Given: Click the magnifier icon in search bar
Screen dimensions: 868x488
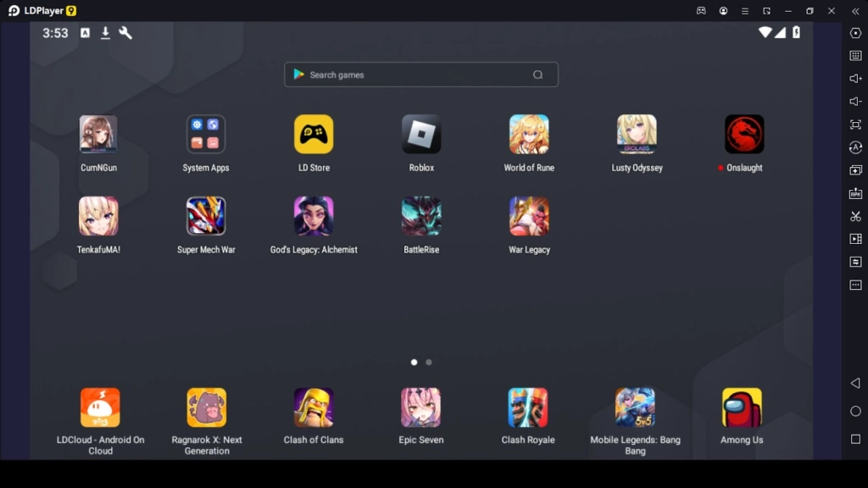Looking at the screenshot, I should (538, 75).
